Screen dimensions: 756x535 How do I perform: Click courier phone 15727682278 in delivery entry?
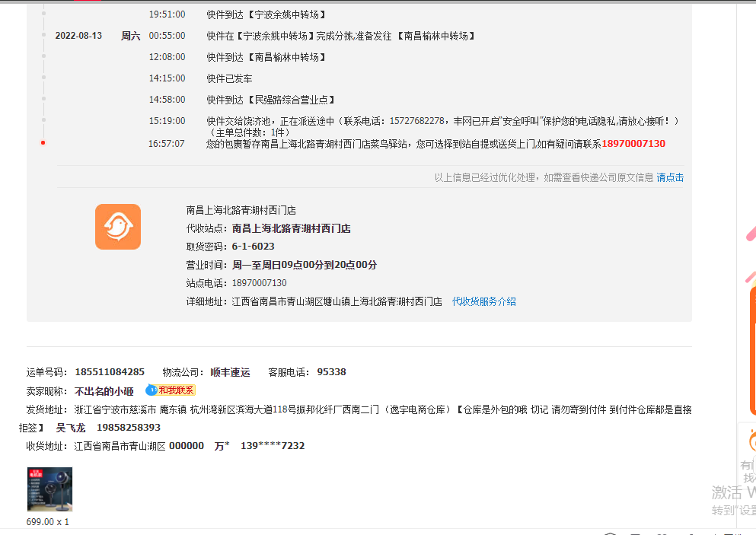coord(416,121)
